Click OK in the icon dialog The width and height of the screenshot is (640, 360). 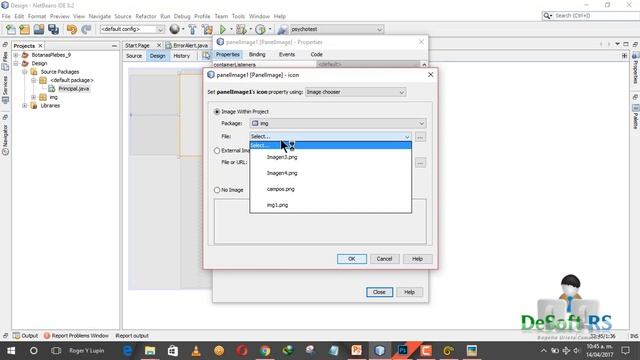tap(351, 259)
